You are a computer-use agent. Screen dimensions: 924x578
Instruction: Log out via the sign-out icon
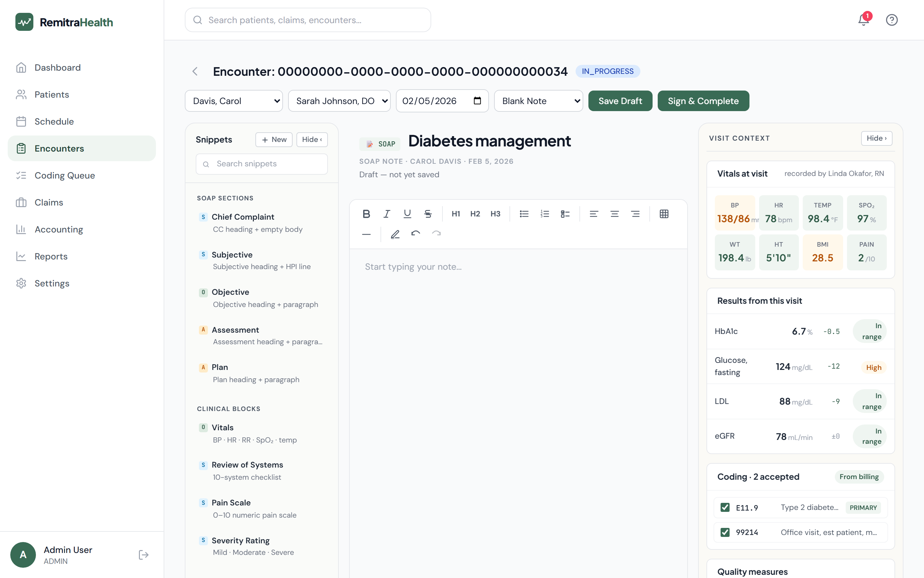coord(143,555)
